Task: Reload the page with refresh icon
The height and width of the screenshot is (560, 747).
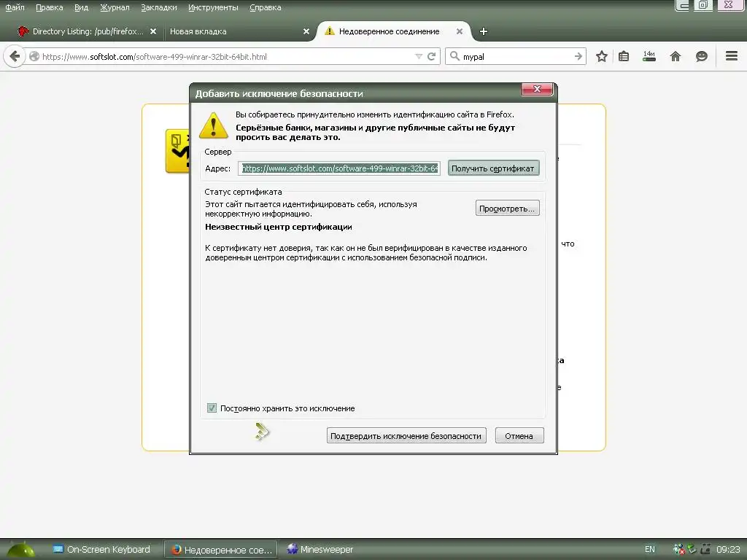Action: [432, 56]
